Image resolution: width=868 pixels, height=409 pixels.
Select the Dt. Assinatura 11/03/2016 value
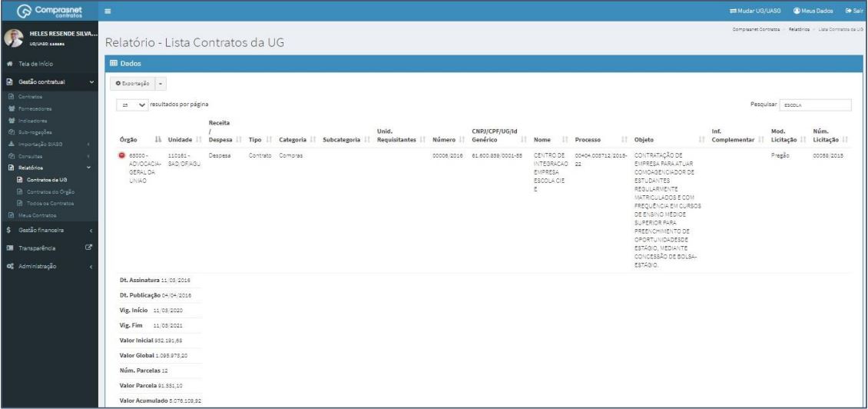175,281
